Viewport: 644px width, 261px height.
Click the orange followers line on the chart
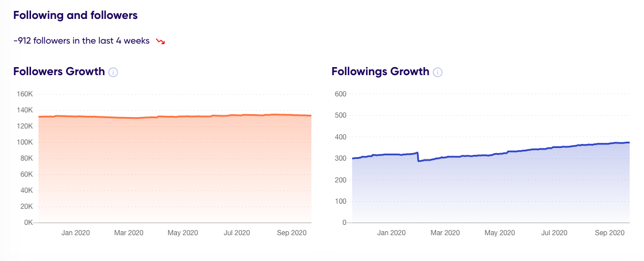[172, 116]
